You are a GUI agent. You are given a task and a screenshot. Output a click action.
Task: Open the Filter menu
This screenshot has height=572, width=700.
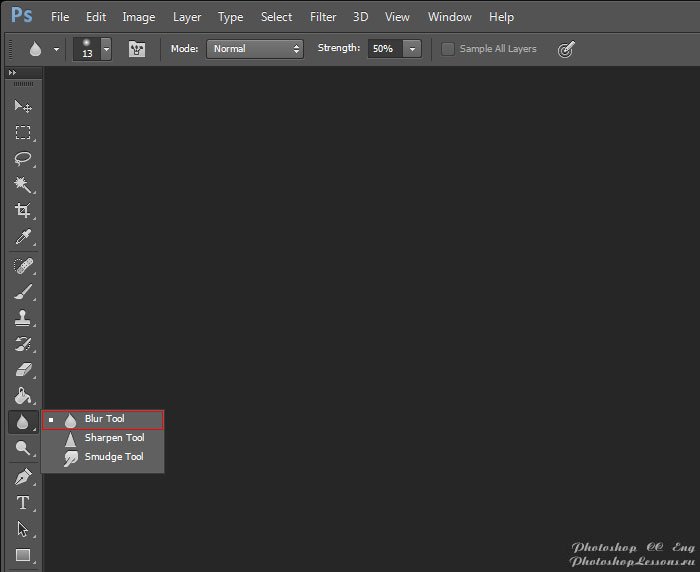pos(323,17)
